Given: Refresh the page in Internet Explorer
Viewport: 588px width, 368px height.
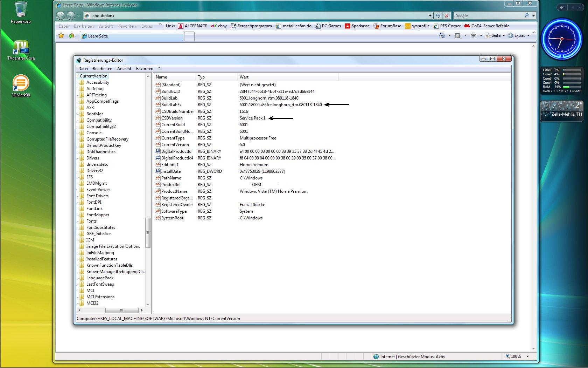Looking at the screenshot, I should 437,15.
